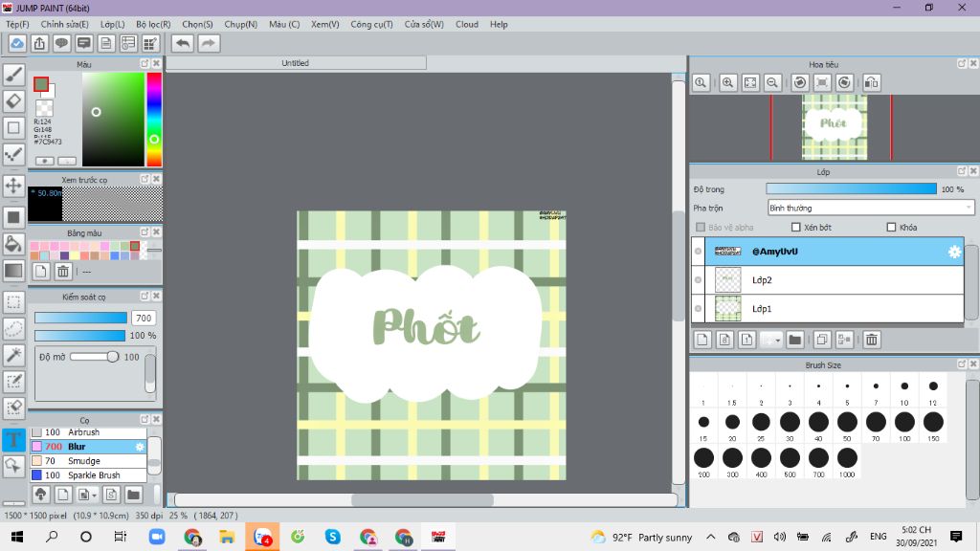Open the Cloud menu

pyautogui.click(x=467, y=24)
